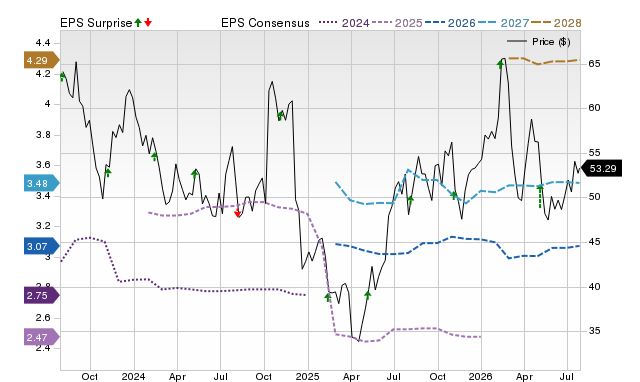
Task: Toggle the 2026 consensus series in legend
Action: point(450,23)
